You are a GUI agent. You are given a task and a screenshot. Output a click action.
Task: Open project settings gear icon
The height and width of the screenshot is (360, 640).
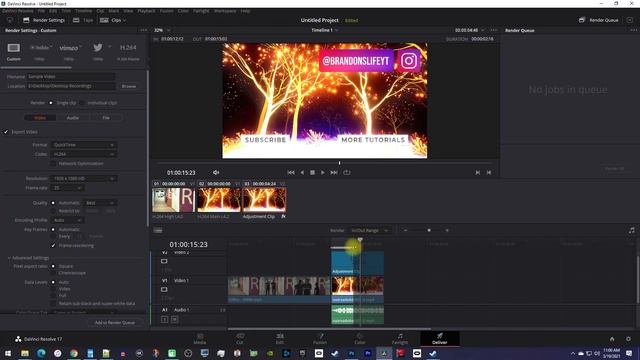[628, 339]
